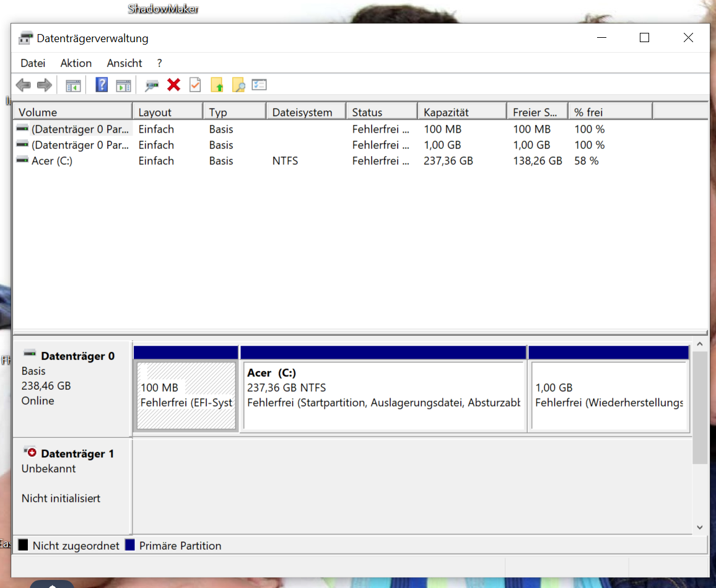Click the back navigation arrow icon
Screen dimensions: 716x588
pos(24,85)
